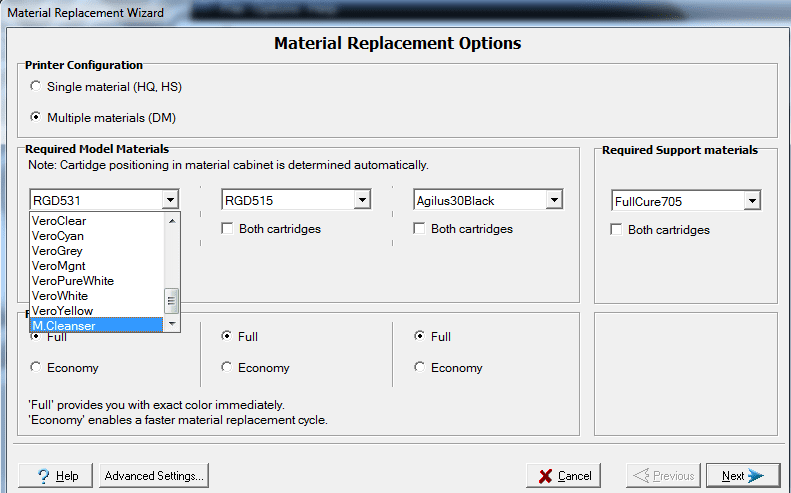Viewport: 791px width, 493px height.
Task: Click the material list scrollbar thumb
Action: [172, 301]
